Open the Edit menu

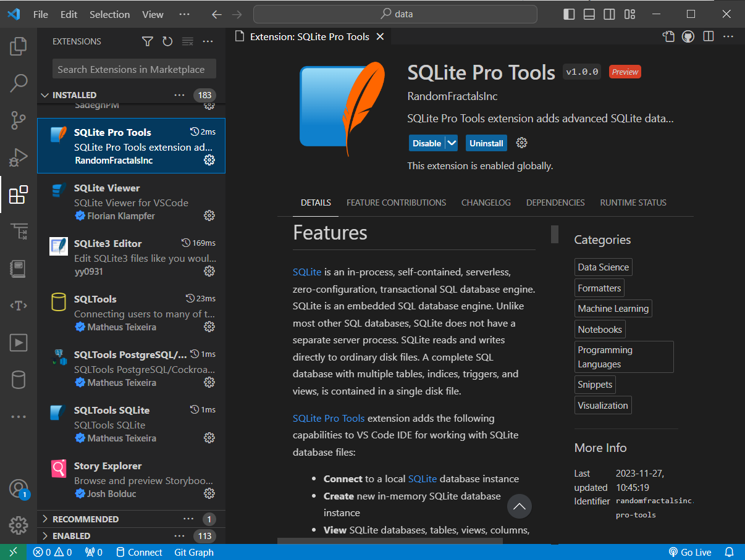pos(69,14)
